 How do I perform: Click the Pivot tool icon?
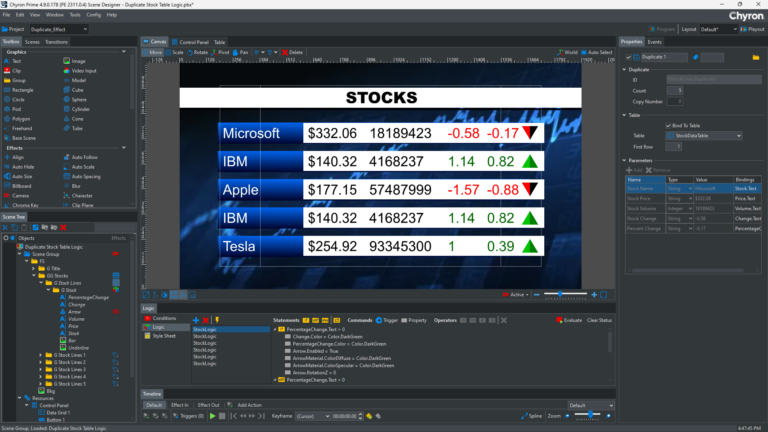click(221, 51)
